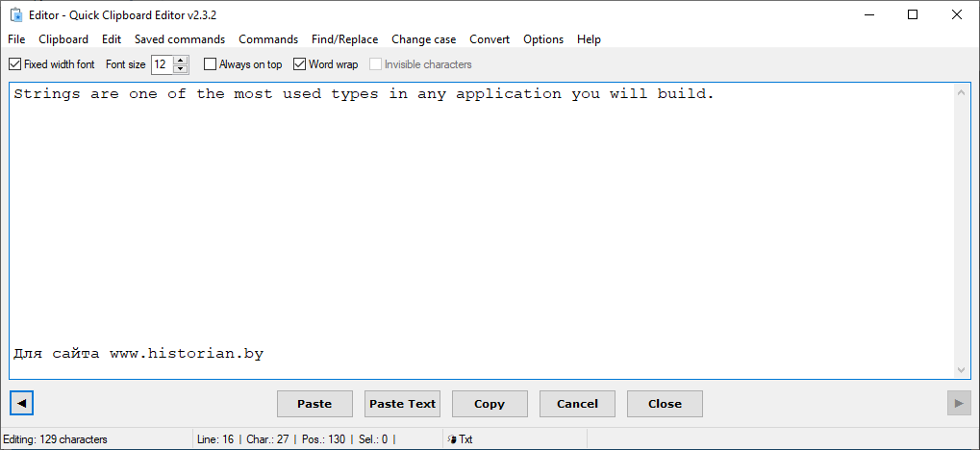Click the next clipboard arrow button

pos(958,403)
